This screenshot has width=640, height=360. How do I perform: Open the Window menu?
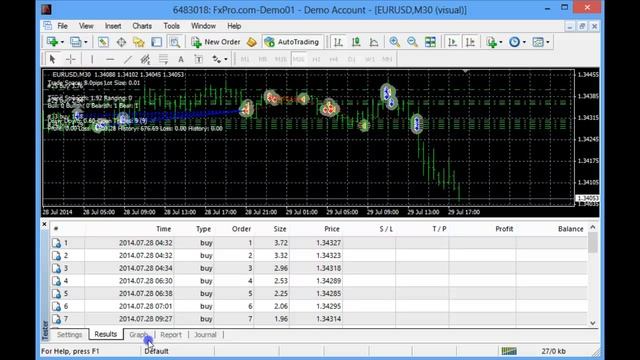[203, 26]
